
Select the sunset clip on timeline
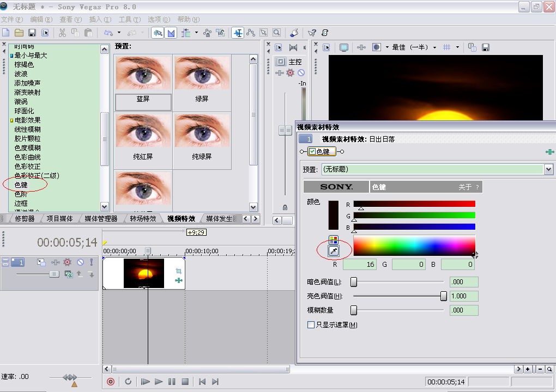(x=143, y=273)
